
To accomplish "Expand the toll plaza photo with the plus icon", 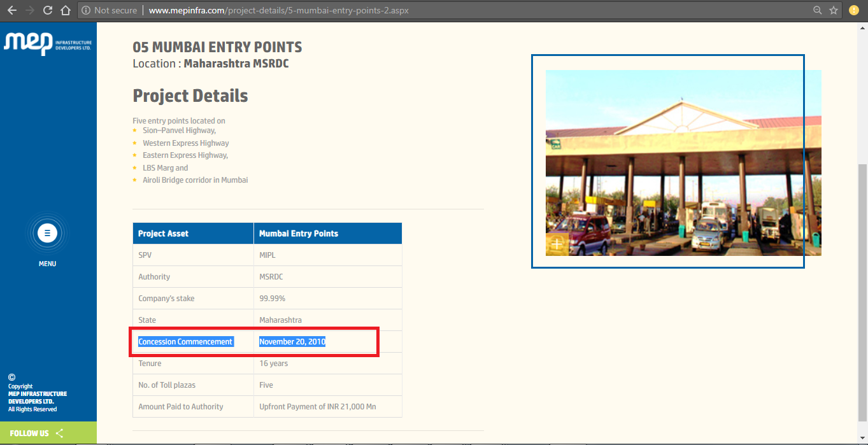I will (x=557, y=244).
